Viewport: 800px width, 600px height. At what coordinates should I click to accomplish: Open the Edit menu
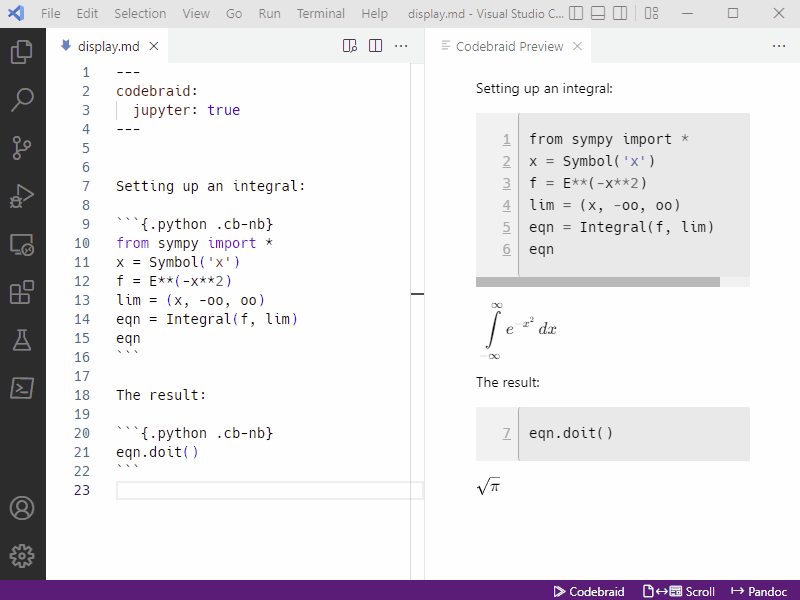coord(87,14)
